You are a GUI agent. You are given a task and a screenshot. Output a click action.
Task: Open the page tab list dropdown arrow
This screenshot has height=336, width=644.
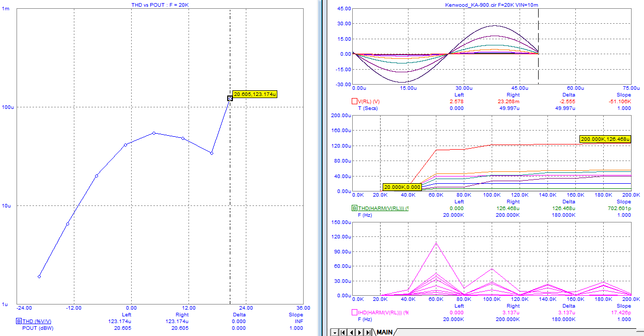click(335, 332)
